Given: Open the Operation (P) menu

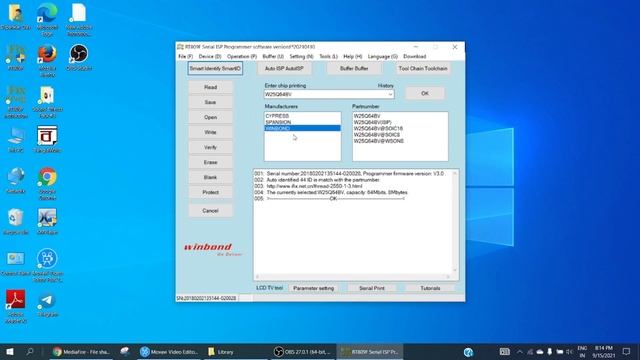Looking at the screenshot, I should [x=242, y=56].
